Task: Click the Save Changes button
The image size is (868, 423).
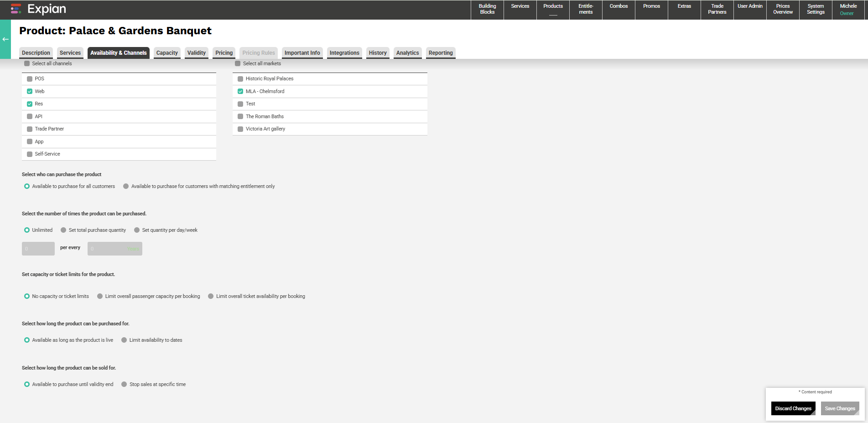Action: tap(840, 408)
